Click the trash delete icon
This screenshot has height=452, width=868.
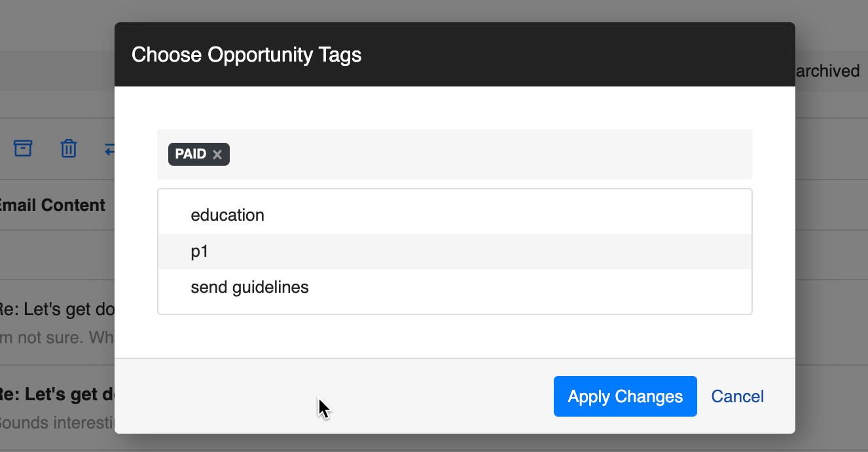[x=69, y=148]
